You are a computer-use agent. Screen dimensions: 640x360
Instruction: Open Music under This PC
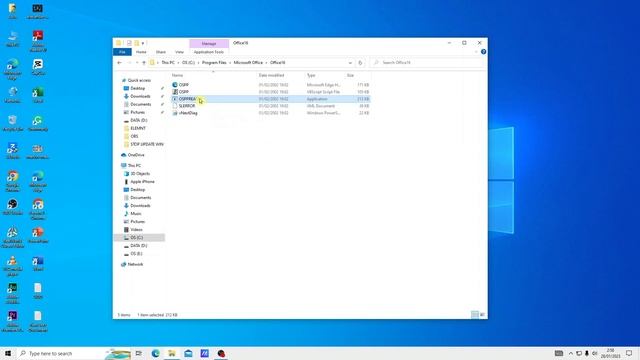pos(136,213)
